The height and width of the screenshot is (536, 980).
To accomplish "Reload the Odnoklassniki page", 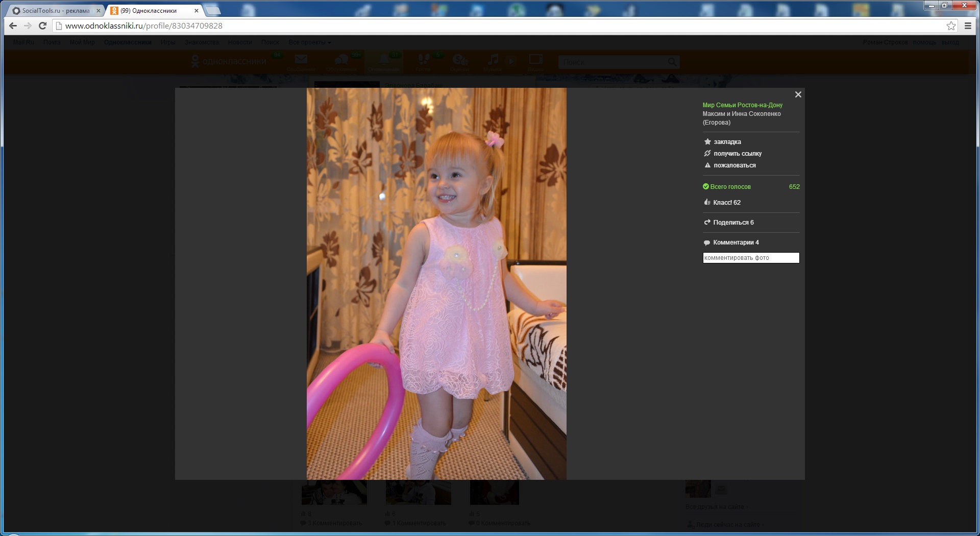I will [x=43, y=26].
